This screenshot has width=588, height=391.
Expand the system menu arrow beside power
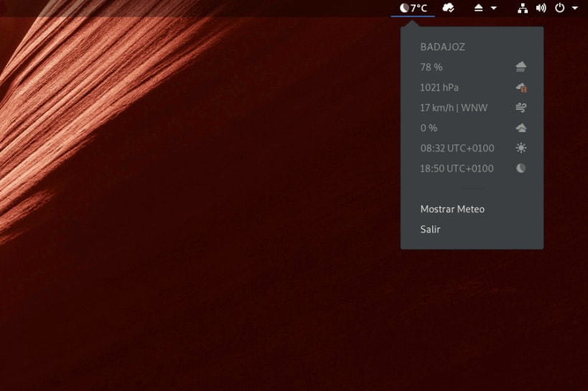point(574,8)
